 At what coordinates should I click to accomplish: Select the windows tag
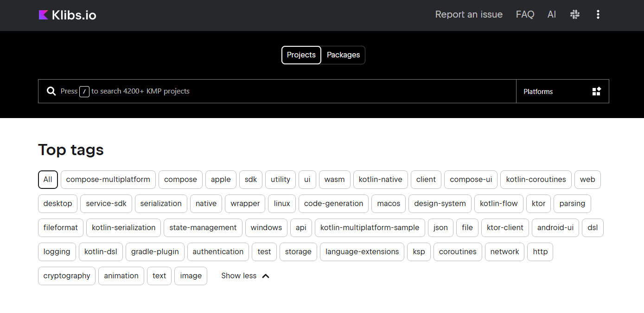tap(267, 228)
